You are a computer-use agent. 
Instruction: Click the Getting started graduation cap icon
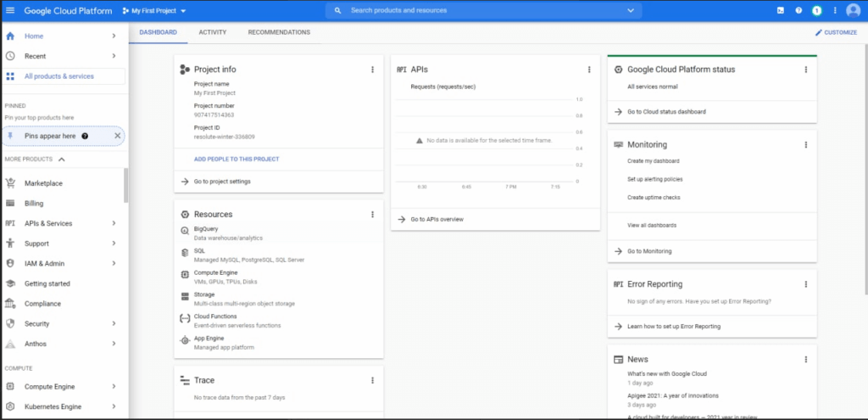10,283
